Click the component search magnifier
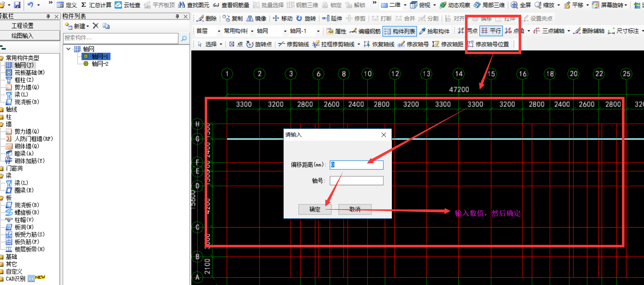 (184, 38)
